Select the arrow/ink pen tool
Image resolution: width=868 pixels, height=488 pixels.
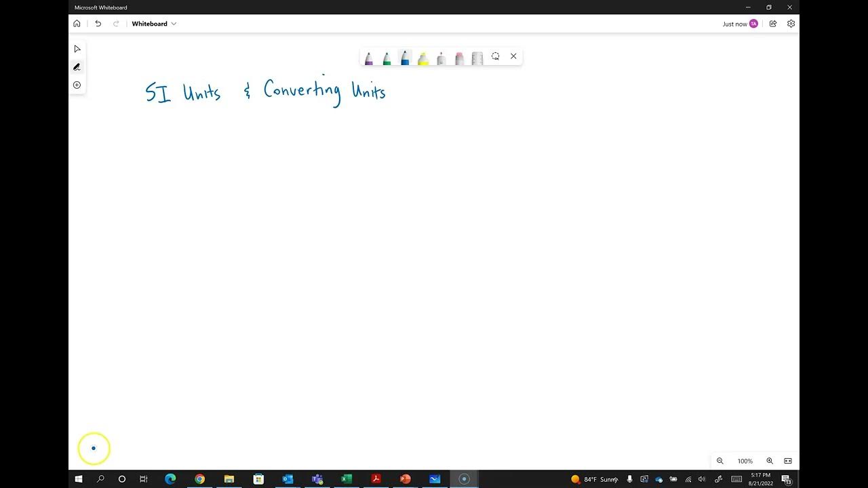click(441, 58)
